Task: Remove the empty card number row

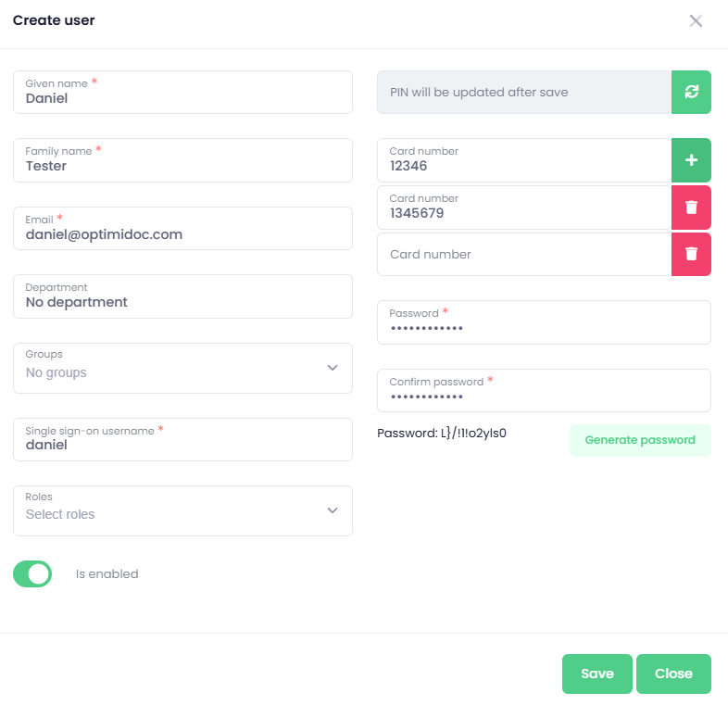Action: coord(691,254)
